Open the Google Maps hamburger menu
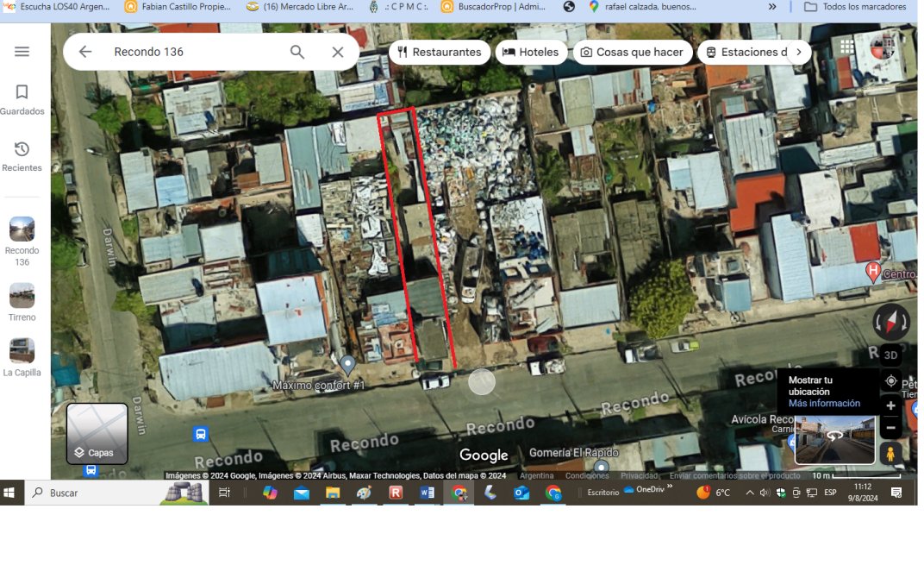 pos(22,52)
